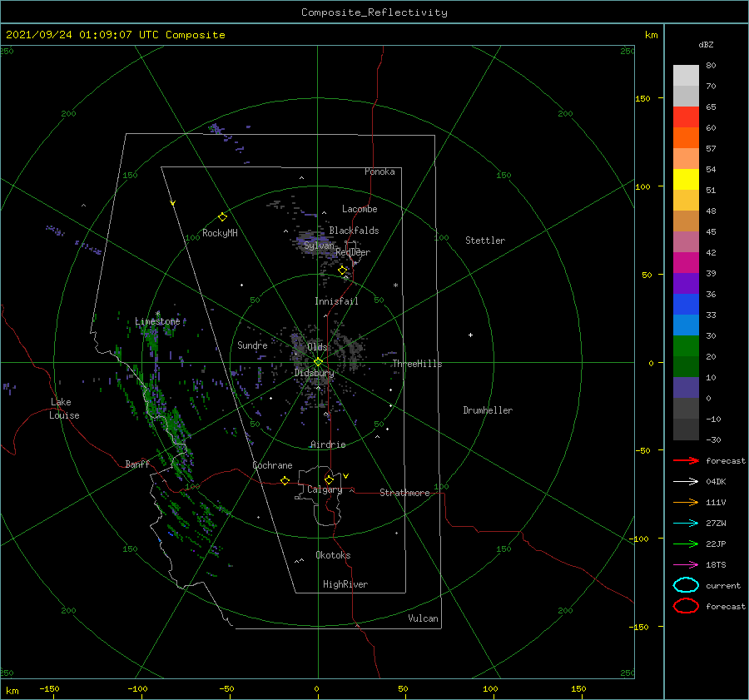
Task: Click the green 22JP arrow in legend
Action: (x=686, y=544)
